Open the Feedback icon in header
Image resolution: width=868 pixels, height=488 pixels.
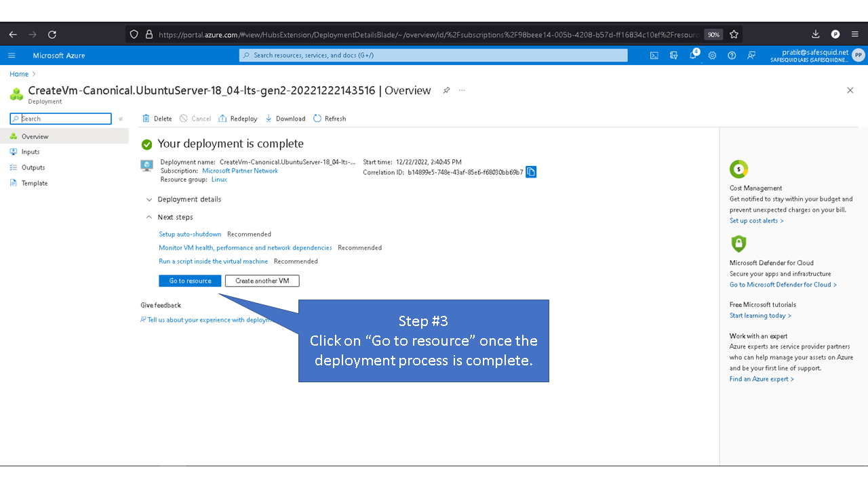(x=751, y=56)
